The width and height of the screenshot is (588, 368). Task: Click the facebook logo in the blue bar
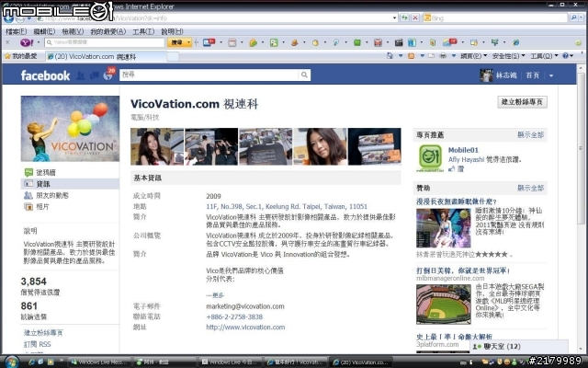pos(45,75)
